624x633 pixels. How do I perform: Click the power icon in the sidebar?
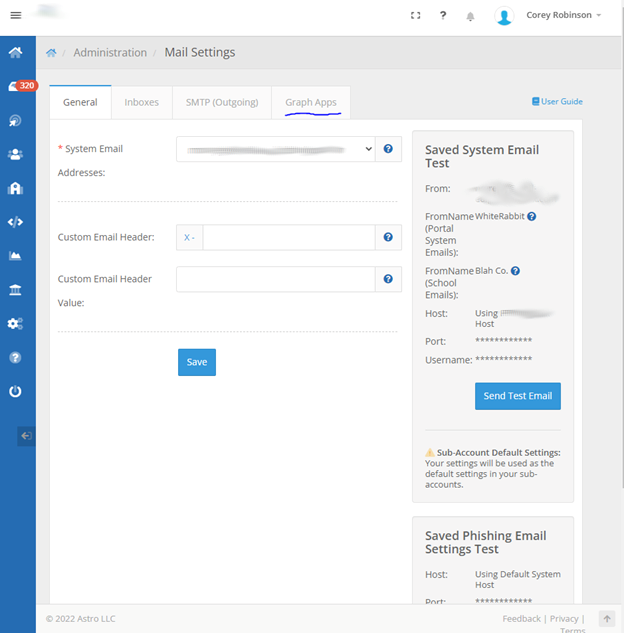[15, 391]
